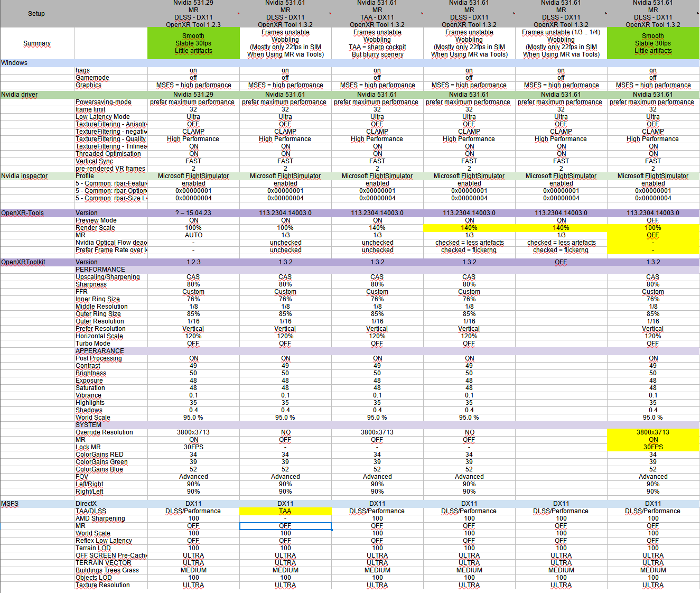Click the "Nvidia driver" section label
Screen dimensions: 700x593
pos(20,95)
